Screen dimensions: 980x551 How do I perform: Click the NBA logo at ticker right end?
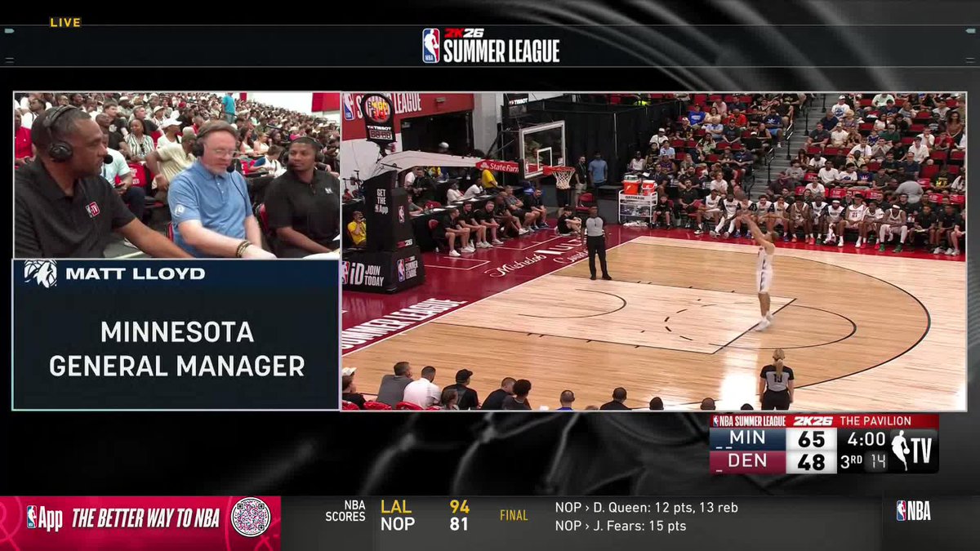click(913, 511)
